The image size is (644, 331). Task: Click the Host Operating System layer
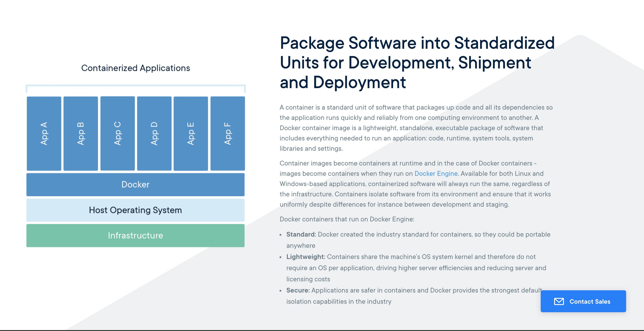135,210
